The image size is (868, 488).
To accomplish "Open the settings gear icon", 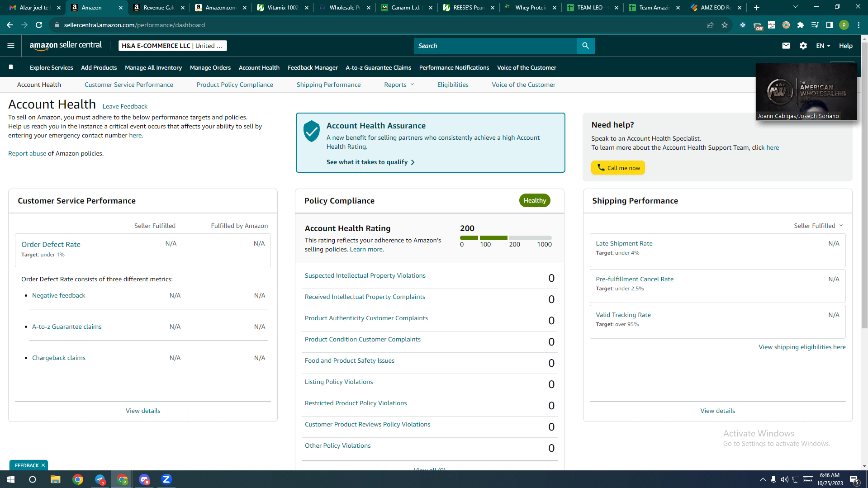I will coord(803,46).
